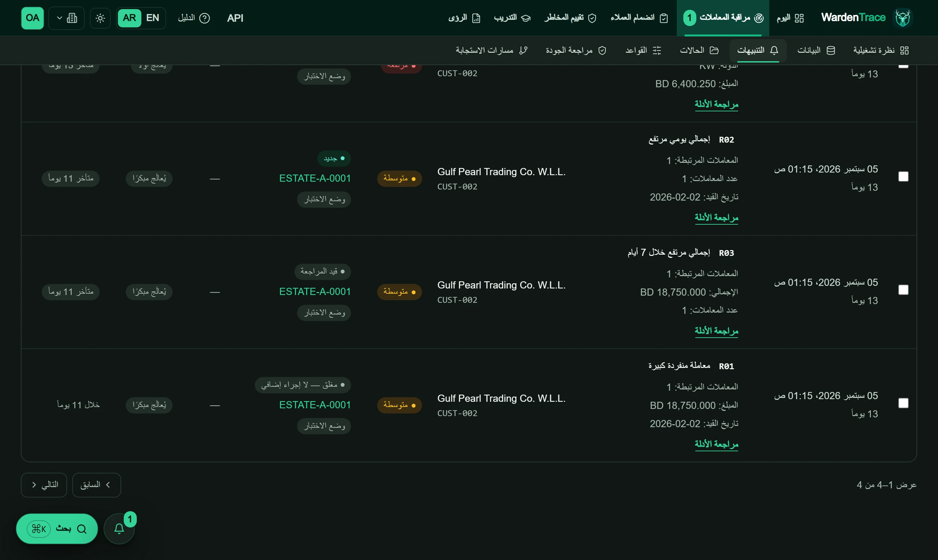The height and width of the screenshot is (560, 938).
Task: Open the API link
Action: (x=235, y=18)
